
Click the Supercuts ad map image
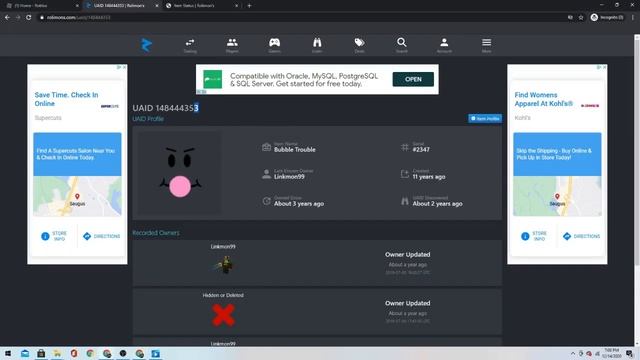click(77, 196)
